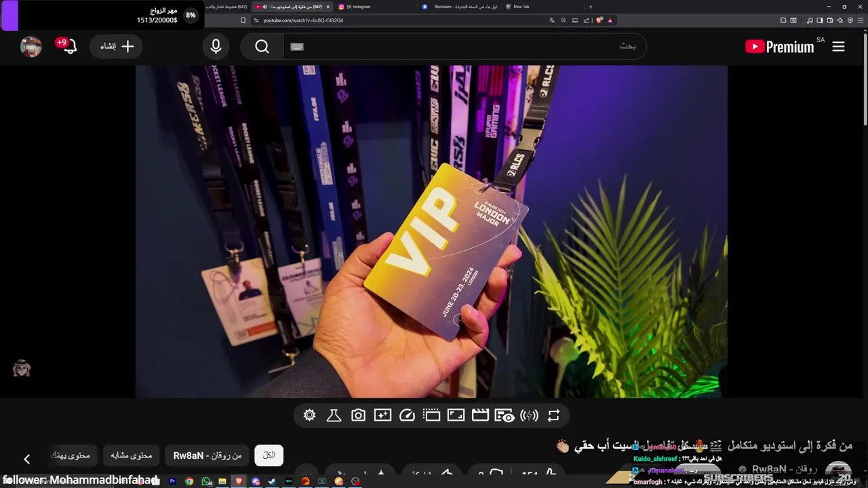
Task: Click the zoom magnifier in address bar
Action: [564, 20]
